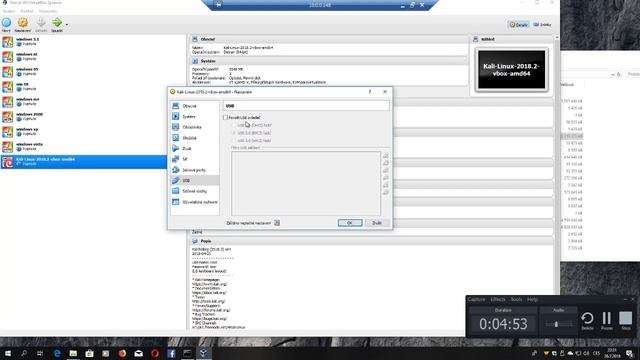This screenshot has height=360, width=640.
Task: Open the Nastavení gear toolbar icon
Action: (22, 22)
